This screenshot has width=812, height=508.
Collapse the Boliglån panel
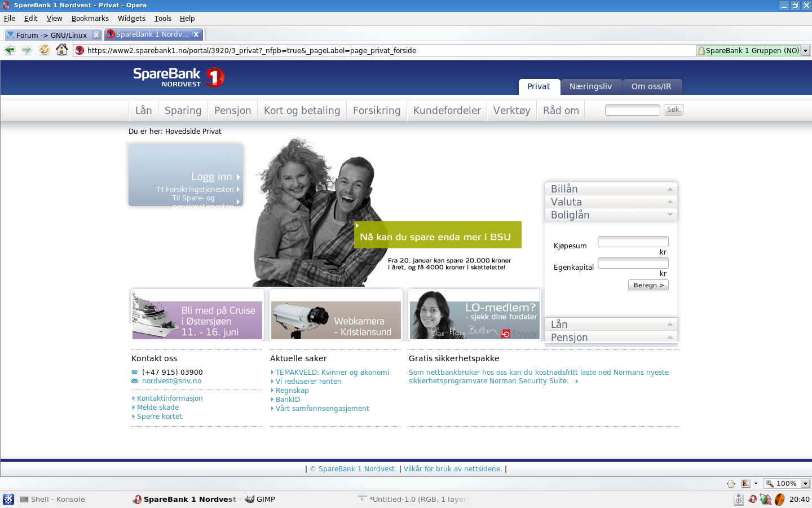coord(611,214)
